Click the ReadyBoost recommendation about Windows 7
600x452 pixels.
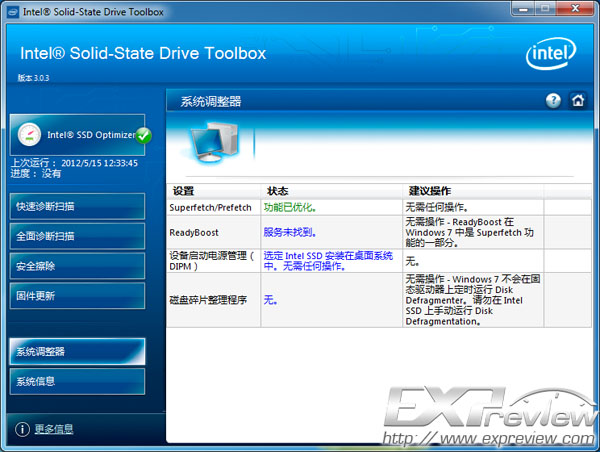469,232
